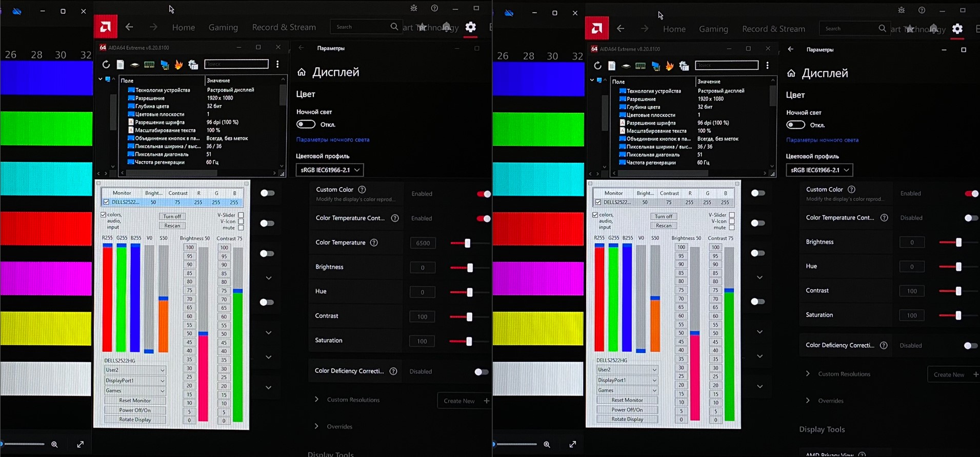980x457 pixels.
Task: Open AMD settings gear on the left screen
Action: (x=471, y=27)
